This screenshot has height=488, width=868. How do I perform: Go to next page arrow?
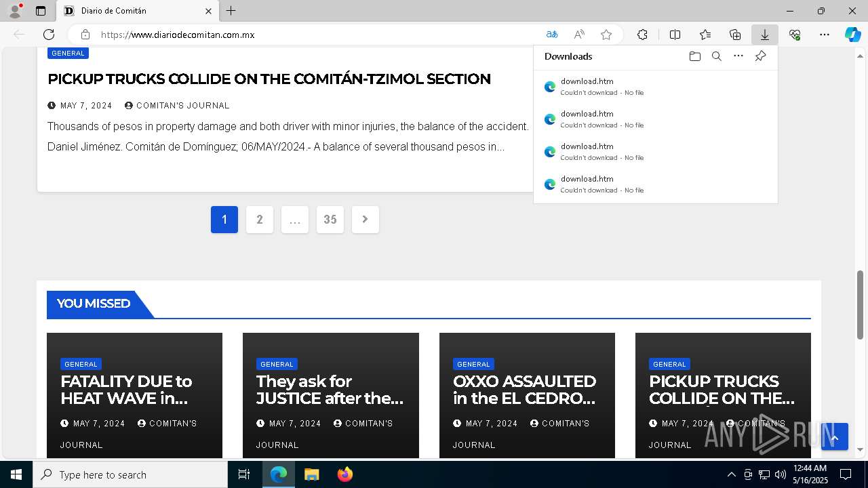[x=366, y=220]
